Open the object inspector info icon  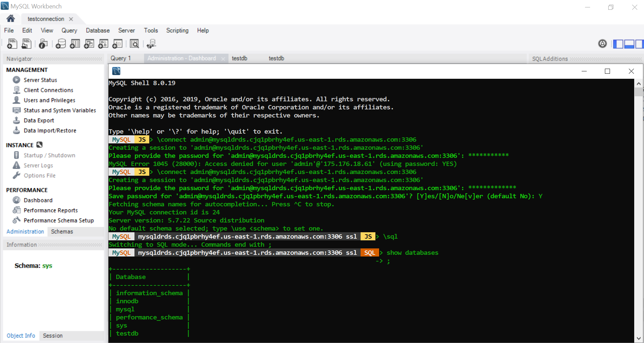coord(43,44)
